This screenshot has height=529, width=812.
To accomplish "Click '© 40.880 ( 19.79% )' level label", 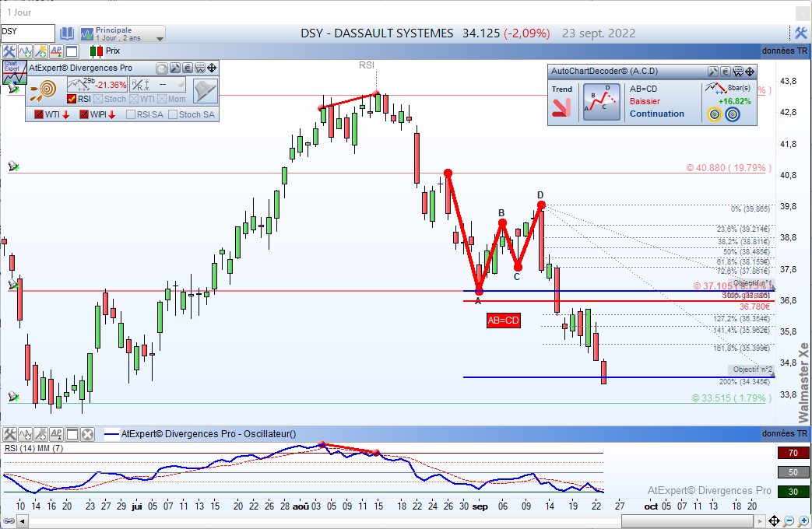I will (x=729, y=168).
